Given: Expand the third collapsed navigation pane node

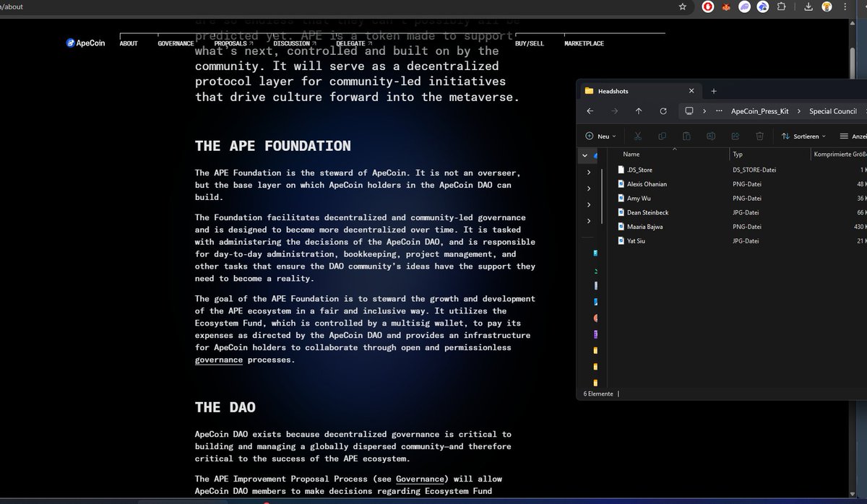Looking at the screenshot, I should (x=589, y=204).
